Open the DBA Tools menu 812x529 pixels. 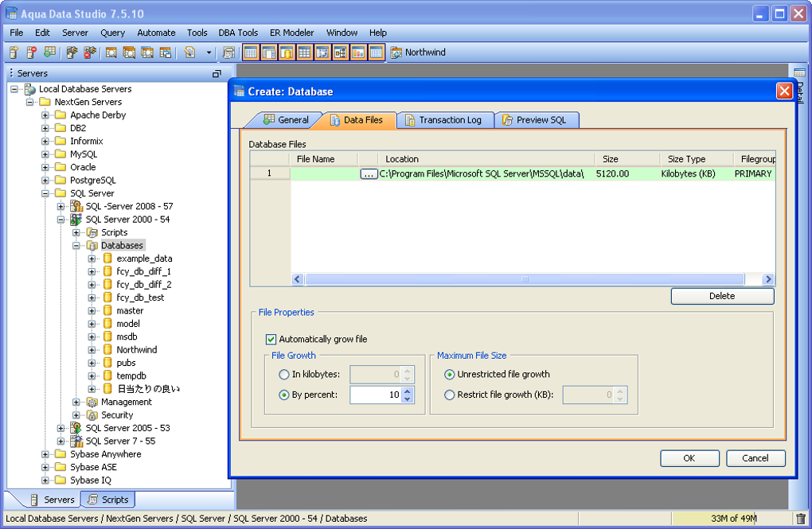[238, 33]
